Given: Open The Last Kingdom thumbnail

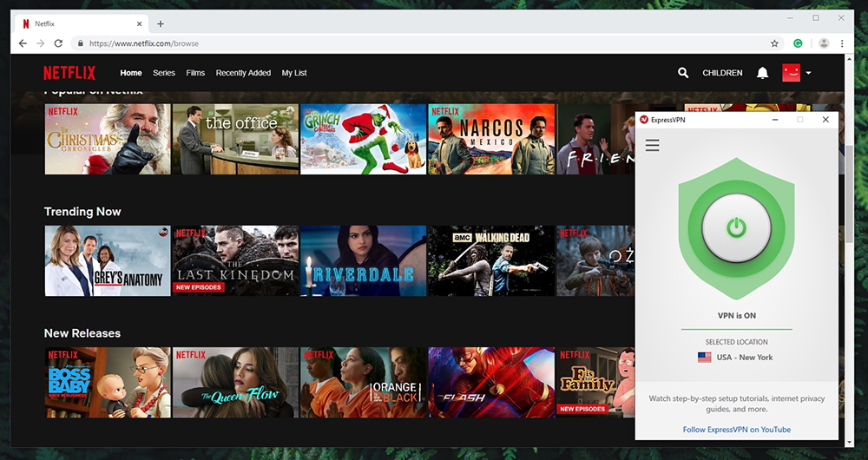Looking at the screenshot, I should (235, 260).
